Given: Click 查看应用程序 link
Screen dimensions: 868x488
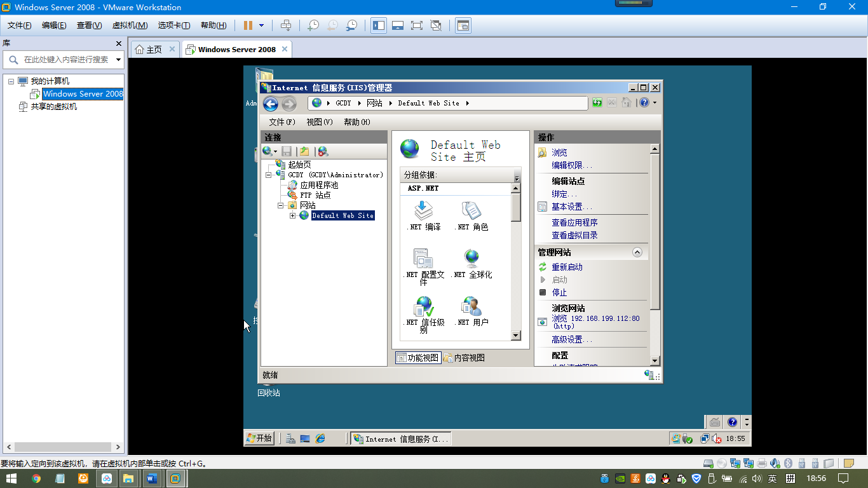Looking at the screenshot, I should [574, 222].
